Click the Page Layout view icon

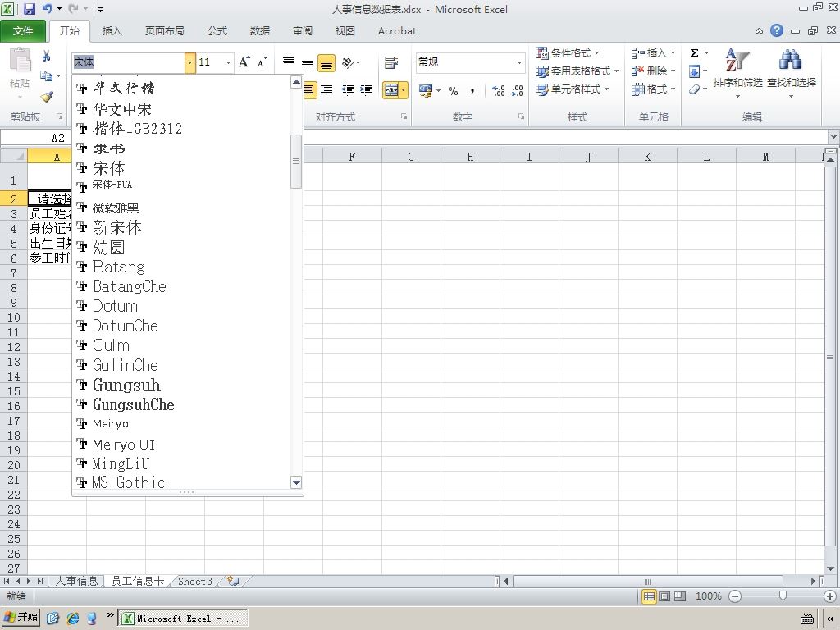click(664, 596)
